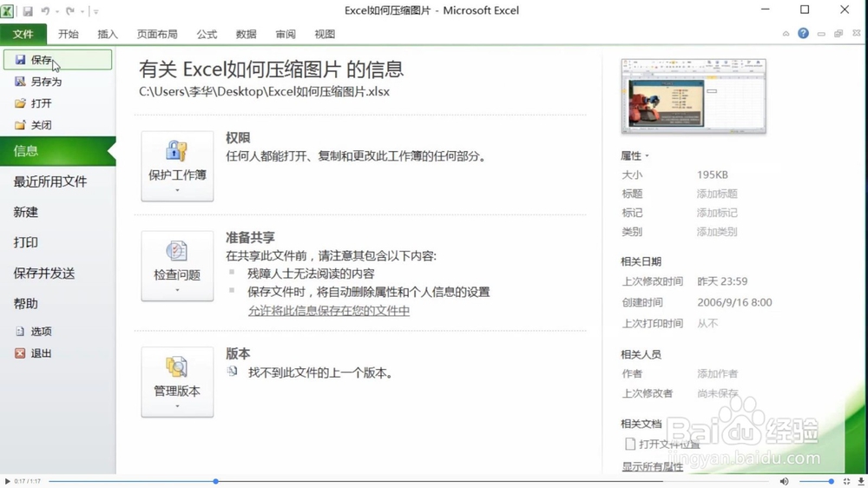Click the speaker volume icon
Viewport: 868px width, 488px height.
(x=784, y=481)
